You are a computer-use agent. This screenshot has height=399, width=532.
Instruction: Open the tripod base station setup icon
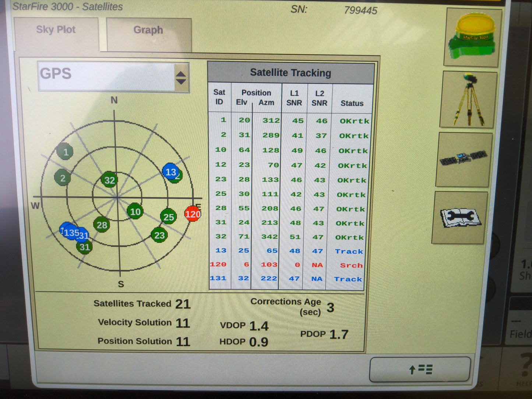coord(469,100)
